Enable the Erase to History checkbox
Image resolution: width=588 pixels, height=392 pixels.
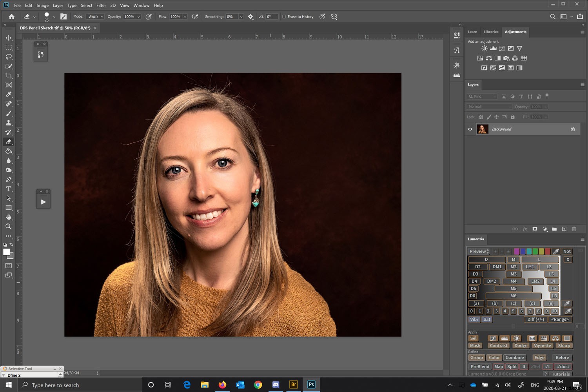point(284,16)
